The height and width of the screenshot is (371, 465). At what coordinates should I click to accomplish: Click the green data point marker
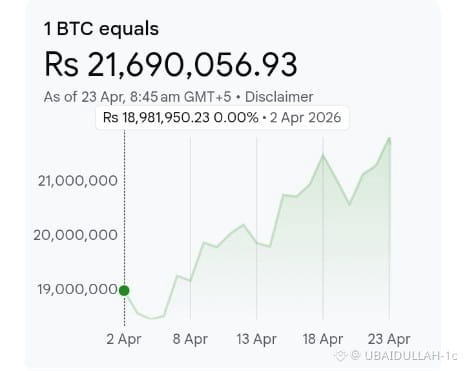coord(124,291)
